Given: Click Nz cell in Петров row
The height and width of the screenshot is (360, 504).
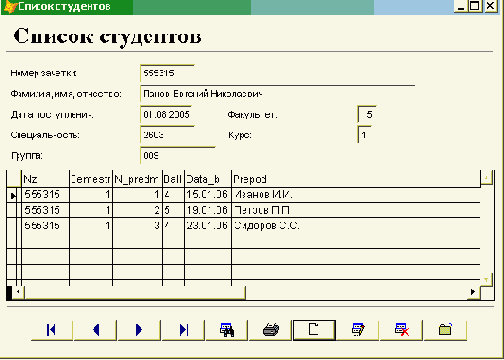Looking at the screenshot, I should pos(45,210).
